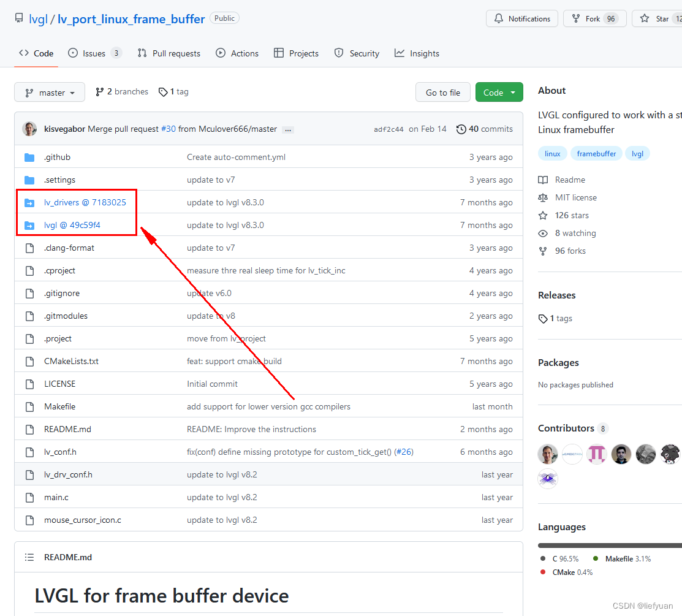Viewport: 682px width, 616px height.
Task: Open the Code tab
Action: tap(36, 53)
